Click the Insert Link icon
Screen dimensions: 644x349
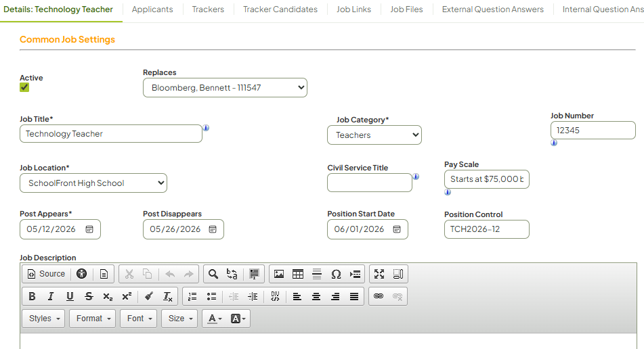[379, 296]
